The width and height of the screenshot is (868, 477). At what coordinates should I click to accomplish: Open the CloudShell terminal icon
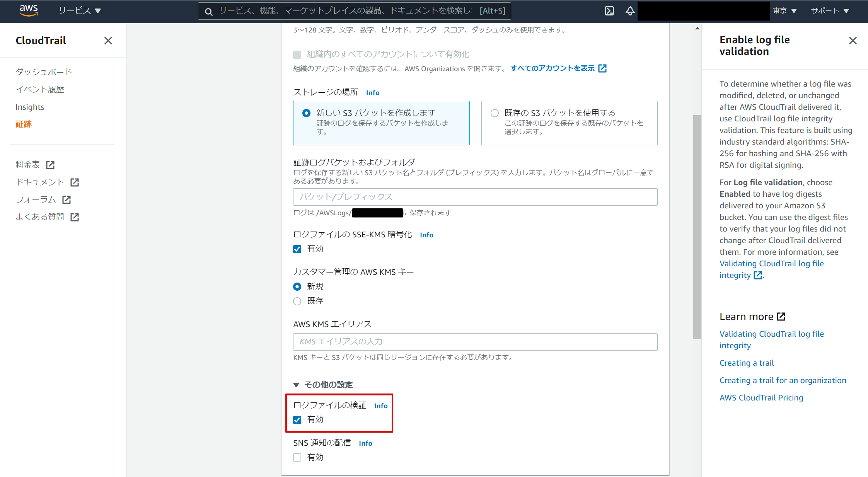pos(609,11)
